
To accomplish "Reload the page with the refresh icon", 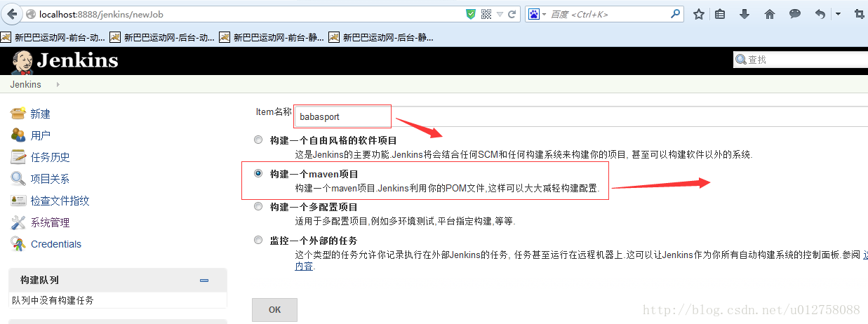I will point(512,14).
